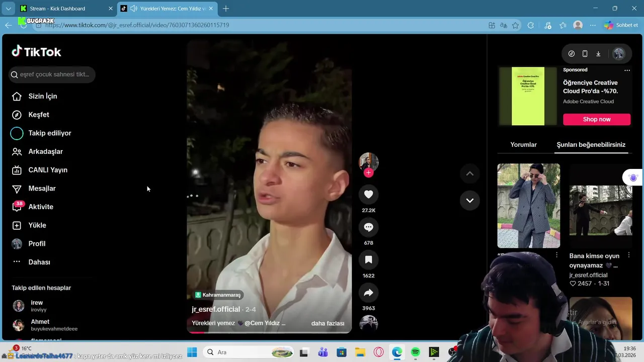Screen dimensions: 644x362
Task: Click download desktop app icon
Action: point(598,54)
